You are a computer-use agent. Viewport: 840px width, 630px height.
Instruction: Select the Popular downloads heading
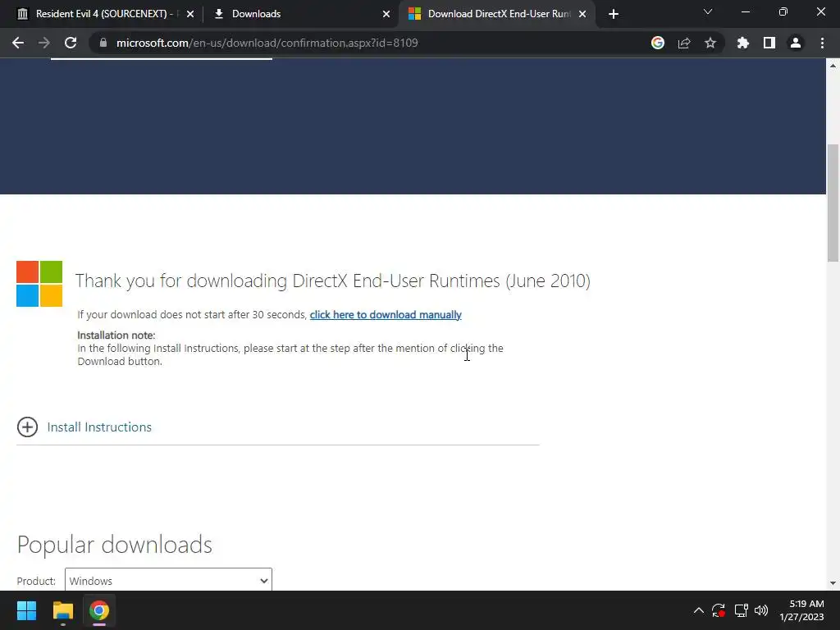(115, 545)
